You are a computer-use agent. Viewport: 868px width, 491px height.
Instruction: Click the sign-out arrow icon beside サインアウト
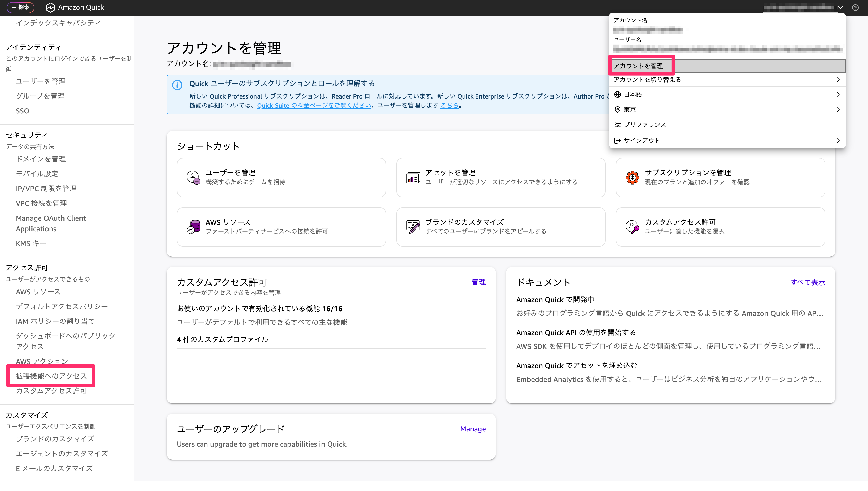click(617, 140)
